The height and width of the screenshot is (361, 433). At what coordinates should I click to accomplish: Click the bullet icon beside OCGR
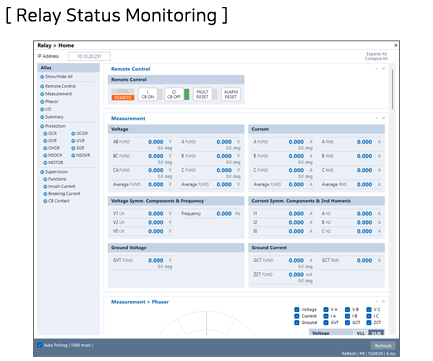click(73, 134)
